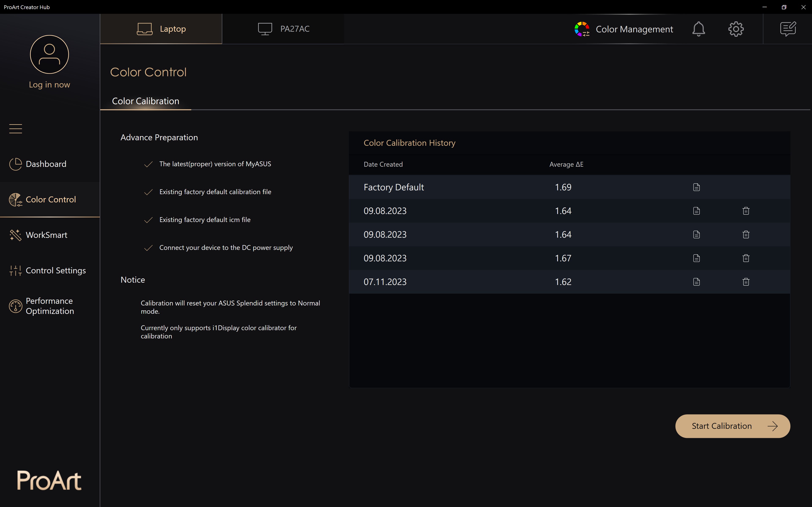Open report for the 1.67 calibration

696,258
